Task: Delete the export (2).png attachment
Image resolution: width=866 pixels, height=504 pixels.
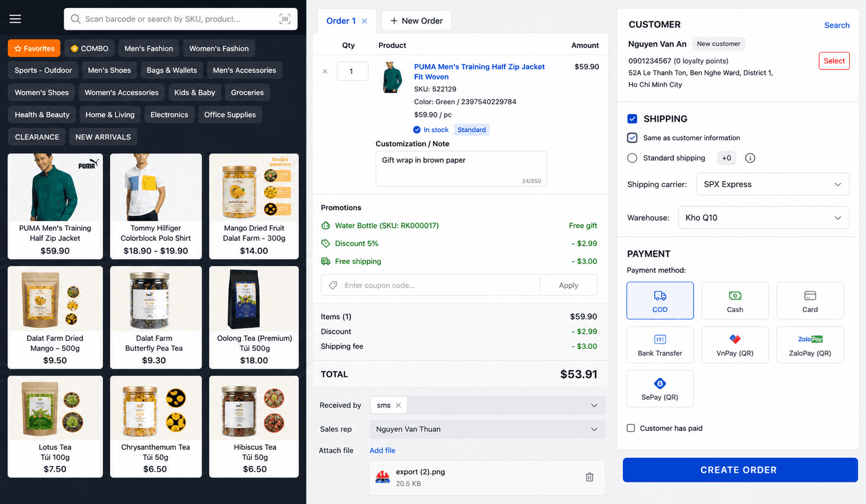Action: (589, 477)
